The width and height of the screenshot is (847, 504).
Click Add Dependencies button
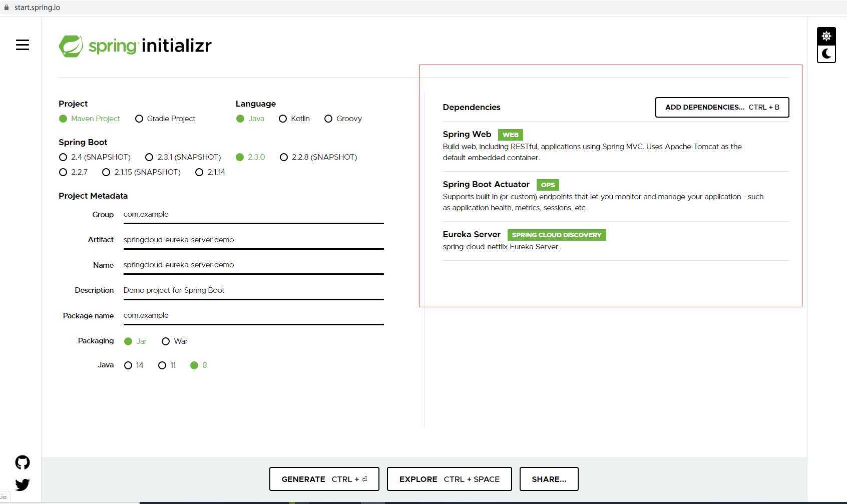722,107
